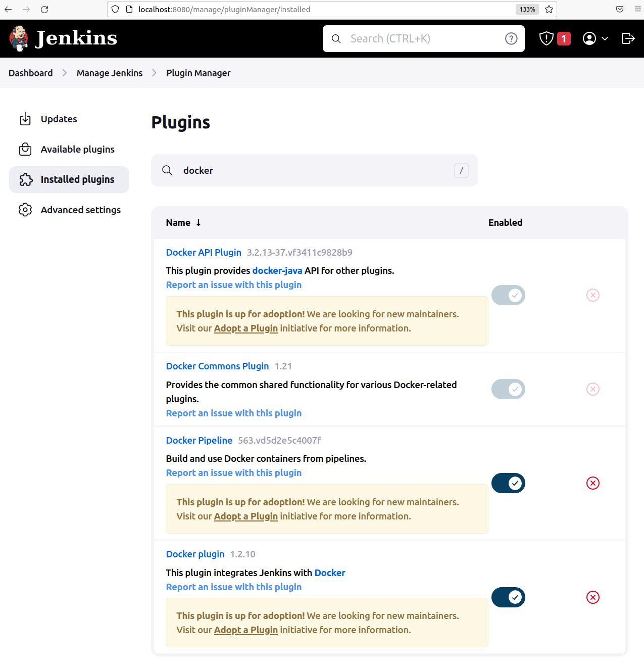Click the log out icon

[628, 38]
